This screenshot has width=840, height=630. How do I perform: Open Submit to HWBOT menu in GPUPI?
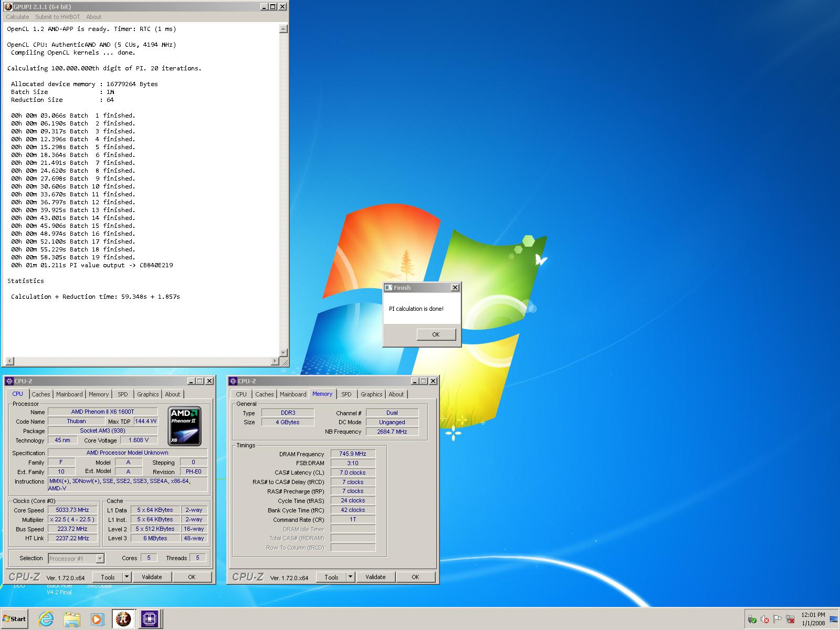pyautogui.click(x=58, y=17)
